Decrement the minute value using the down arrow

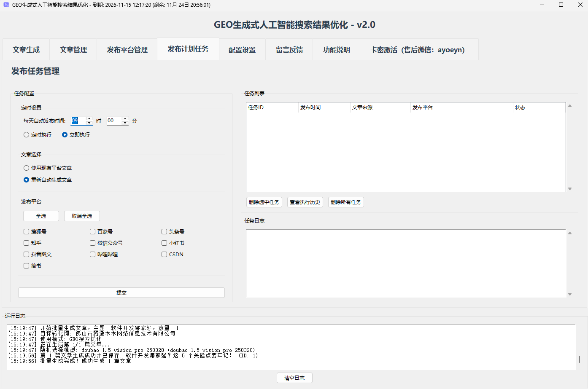tap(125, 123)
